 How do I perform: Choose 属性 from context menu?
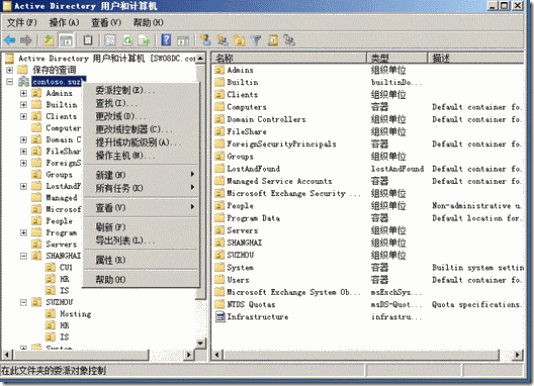coord(141,260)
